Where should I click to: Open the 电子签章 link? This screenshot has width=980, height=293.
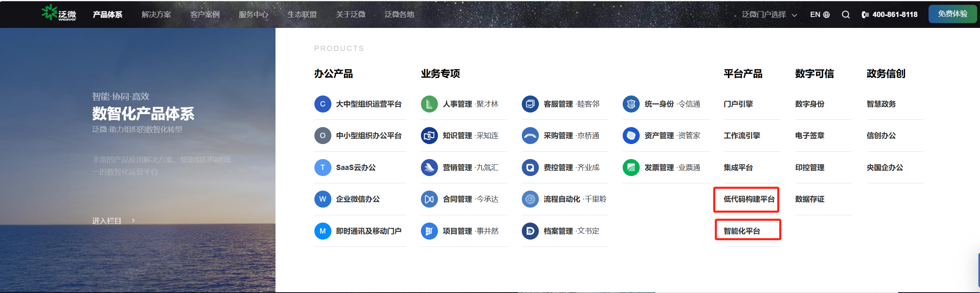(x=809, y=136)
